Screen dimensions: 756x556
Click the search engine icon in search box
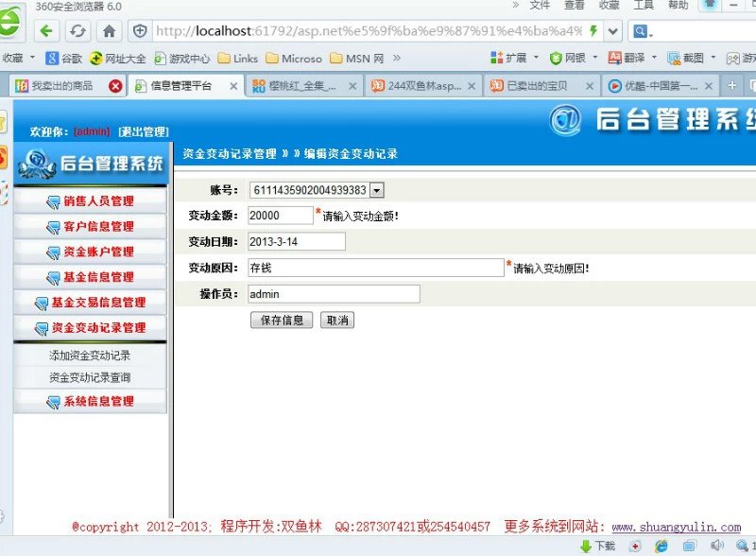(x=642, y=32)
